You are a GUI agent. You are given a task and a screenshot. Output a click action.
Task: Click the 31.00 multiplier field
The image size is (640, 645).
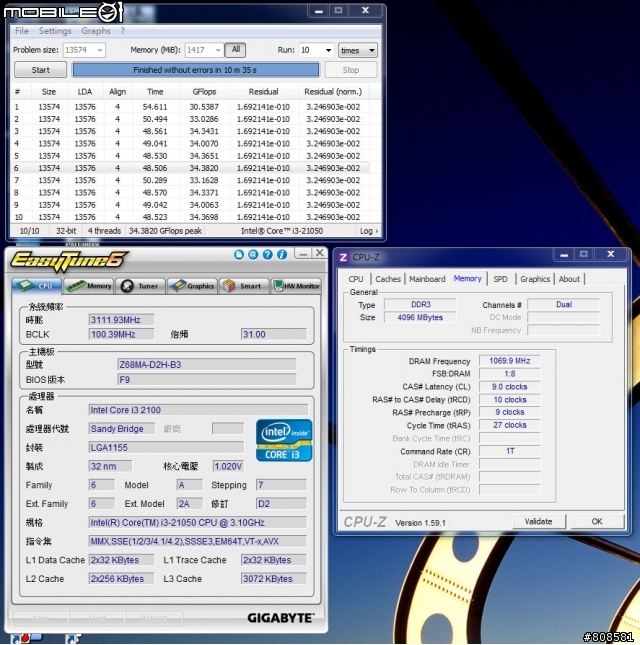coord(274,334)
